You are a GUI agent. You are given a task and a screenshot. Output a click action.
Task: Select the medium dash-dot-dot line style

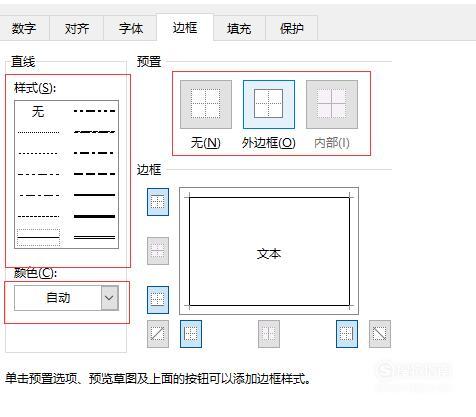tap(94, 111)
